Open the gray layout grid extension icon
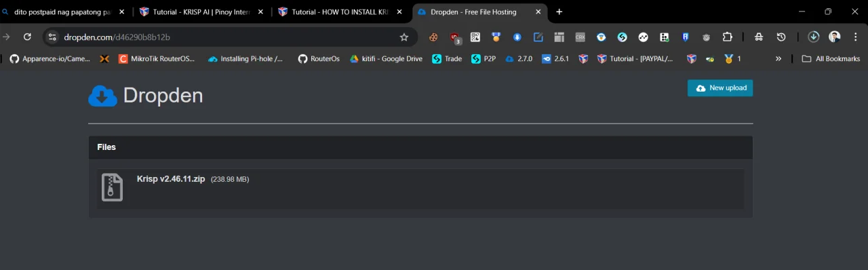The width and height of the screenshot is (868, 270). pos(559,37)
